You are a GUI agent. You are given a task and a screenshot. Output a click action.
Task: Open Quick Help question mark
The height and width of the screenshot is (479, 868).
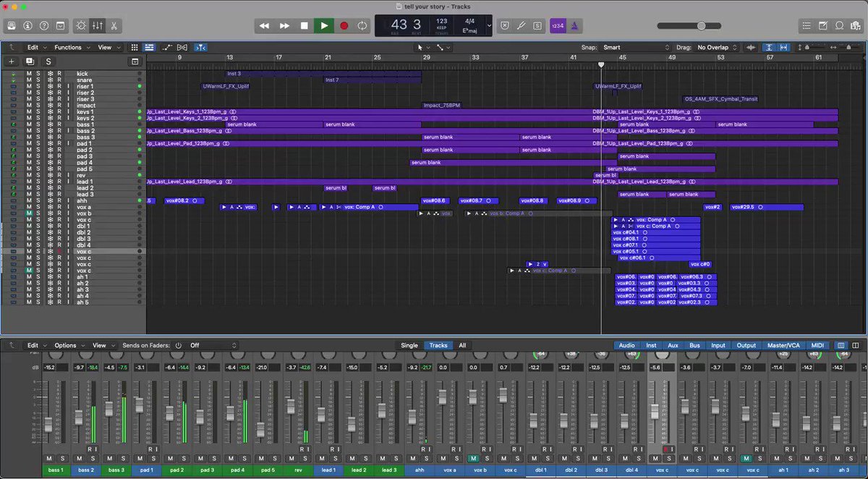[x=43, y=25]
